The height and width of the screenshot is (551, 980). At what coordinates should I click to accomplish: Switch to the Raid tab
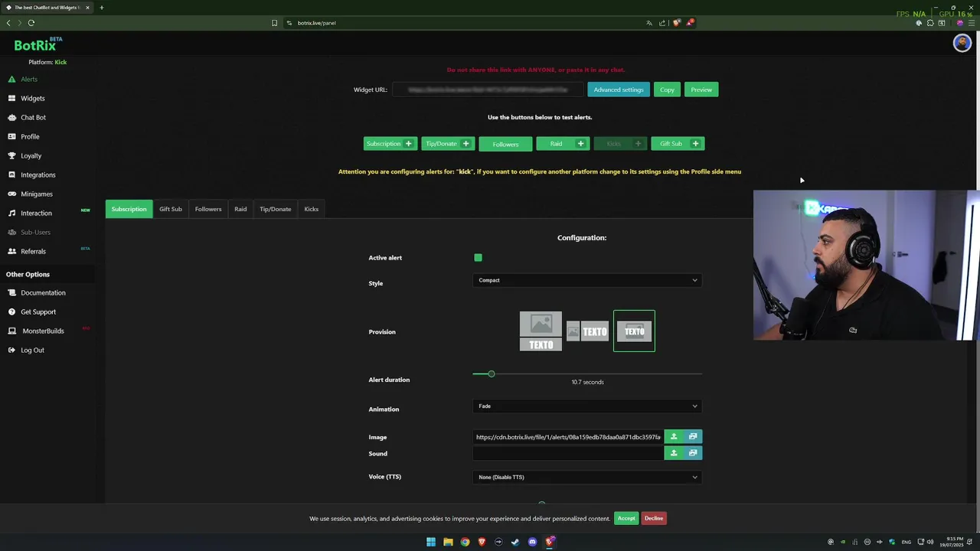240,209
